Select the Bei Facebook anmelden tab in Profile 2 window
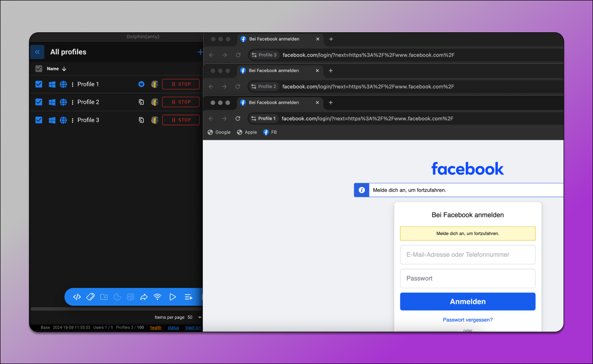The image size is (593, 364). click(279, 71)
